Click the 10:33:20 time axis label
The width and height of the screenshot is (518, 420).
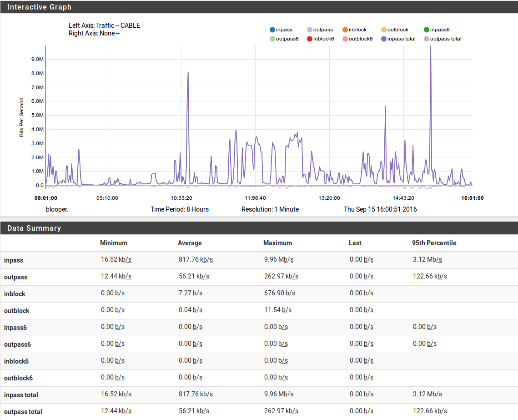pyautogui.click(x=181, y=198)
